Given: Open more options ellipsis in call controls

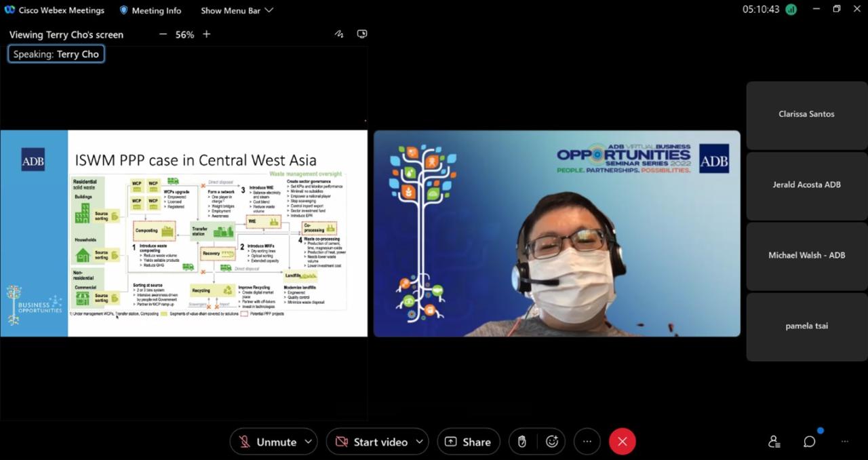Looking at the screenshot, I should 587,442.
